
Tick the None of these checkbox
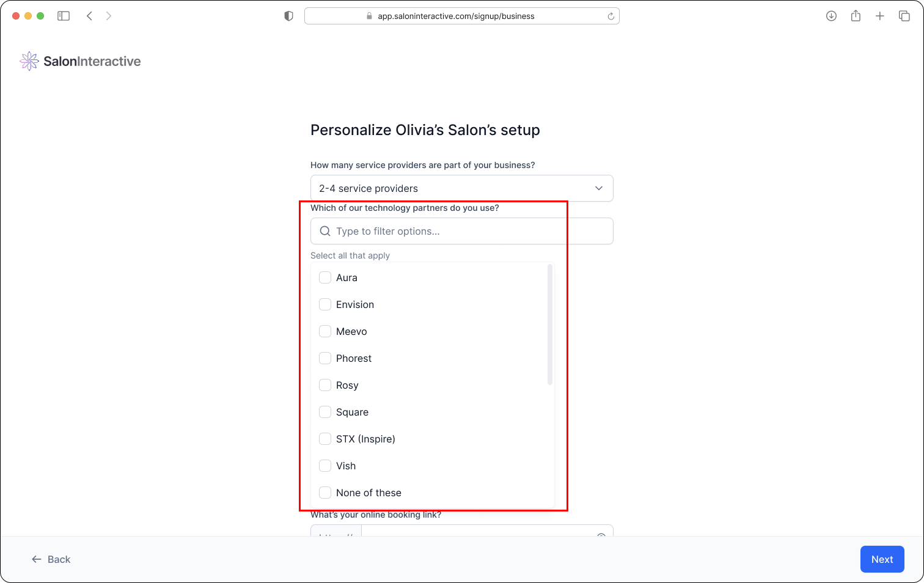(325, 493)
